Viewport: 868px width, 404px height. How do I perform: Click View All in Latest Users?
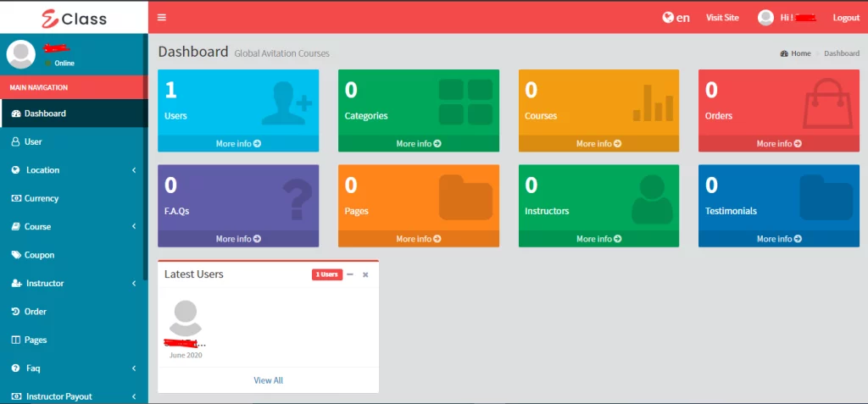point(269,380)
